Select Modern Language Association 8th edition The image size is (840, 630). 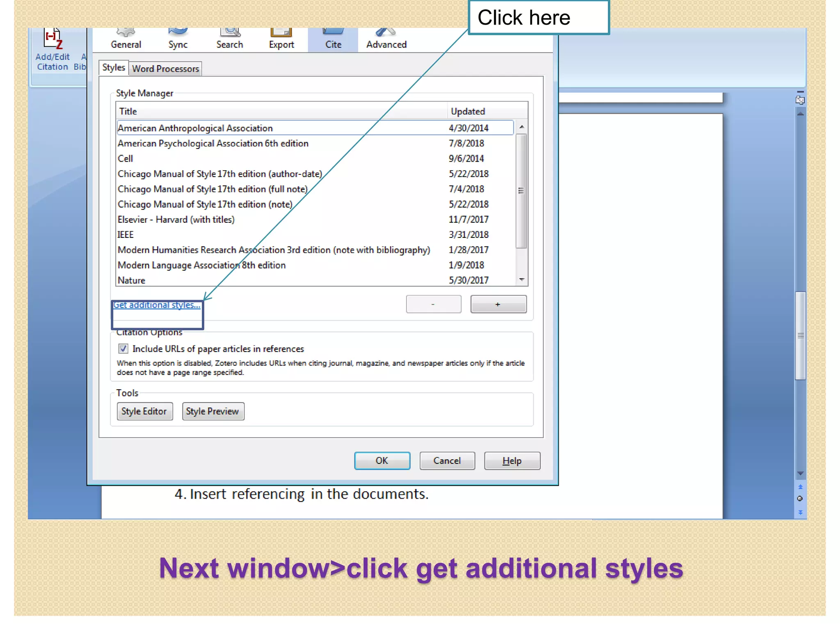(315, 265)
